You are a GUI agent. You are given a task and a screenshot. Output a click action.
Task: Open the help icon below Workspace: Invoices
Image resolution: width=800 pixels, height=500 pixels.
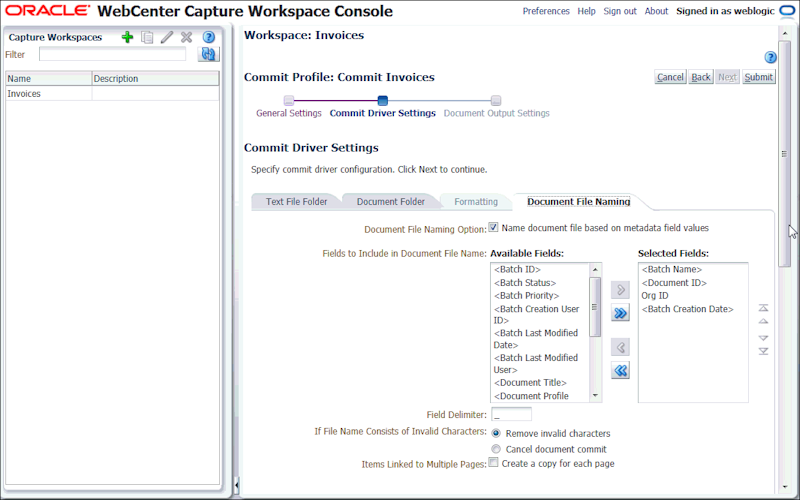click(770, 58)
